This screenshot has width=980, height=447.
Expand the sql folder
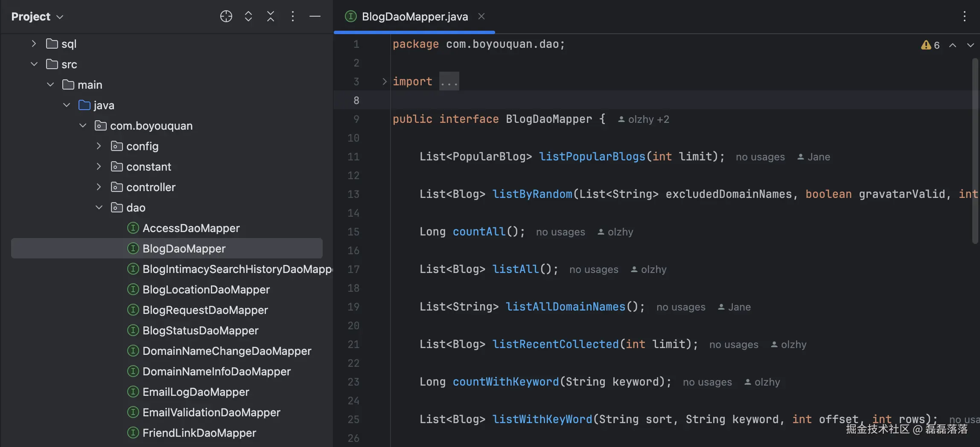pos(34,44)
